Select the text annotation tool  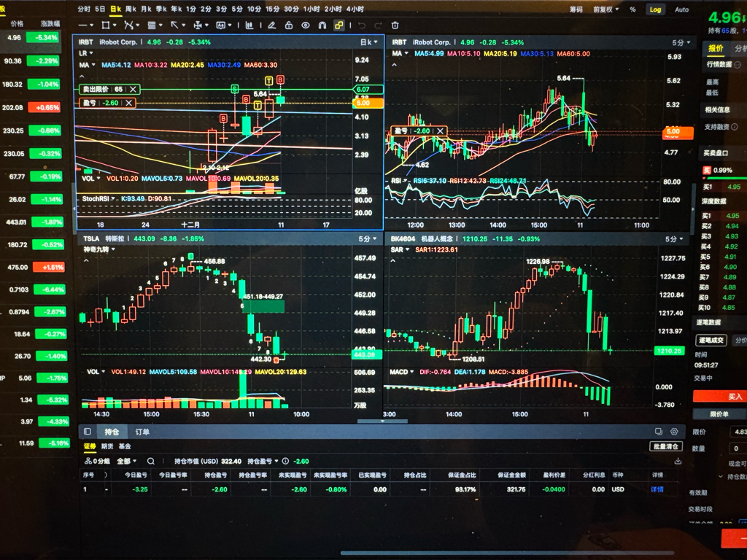[x=221, y=26]
